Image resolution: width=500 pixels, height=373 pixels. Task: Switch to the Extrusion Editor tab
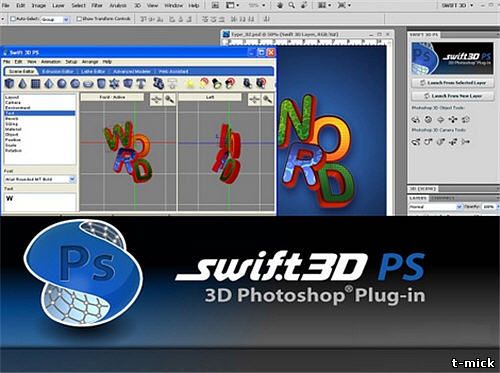[58, 72]
